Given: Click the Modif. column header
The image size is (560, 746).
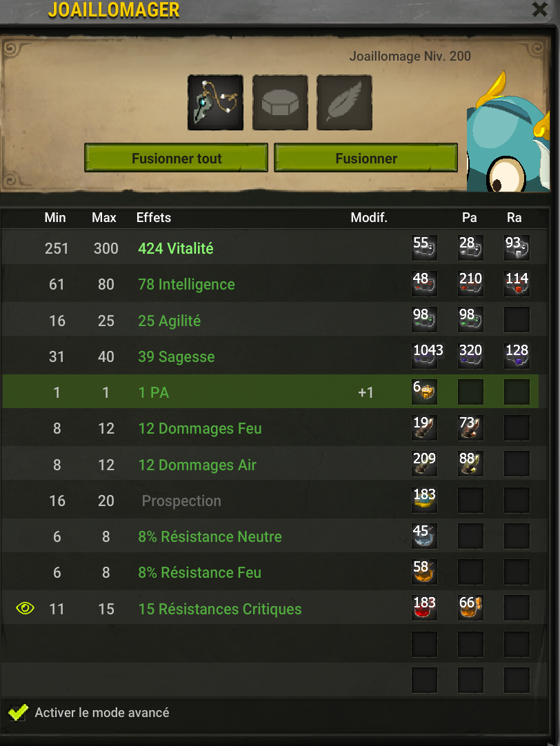Looking at the screenshot, I should click(369, 217).
